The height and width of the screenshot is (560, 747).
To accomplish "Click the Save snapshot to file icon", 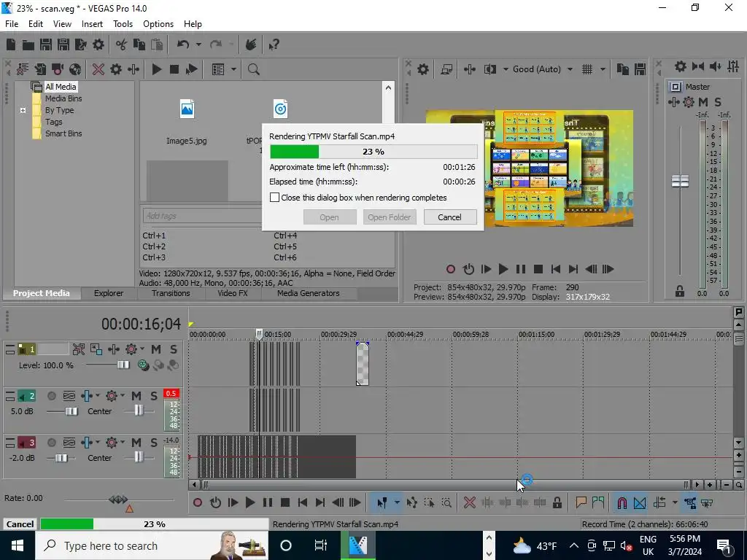I will 640,69.
